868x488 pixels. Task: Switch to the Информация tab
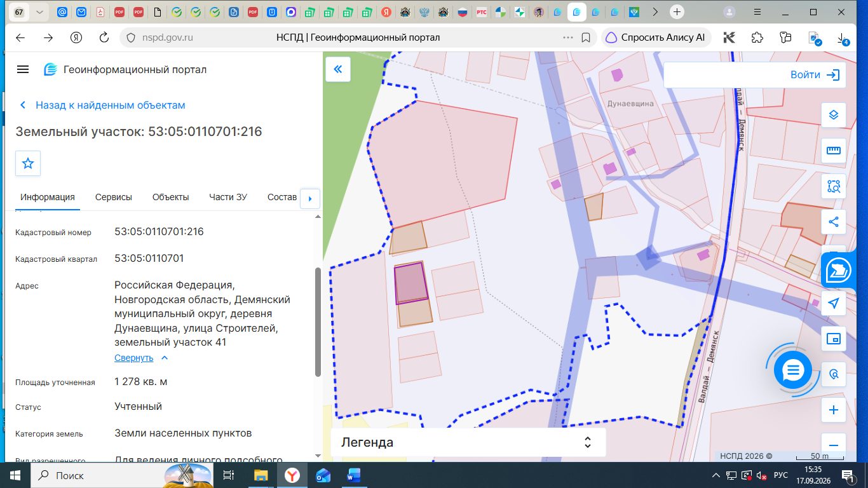coord(48,197)
